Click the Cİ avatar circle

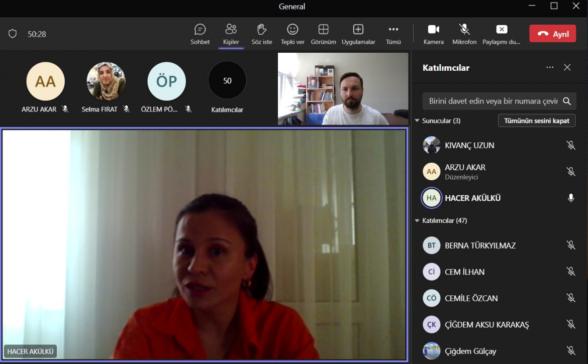click(431, 272)
